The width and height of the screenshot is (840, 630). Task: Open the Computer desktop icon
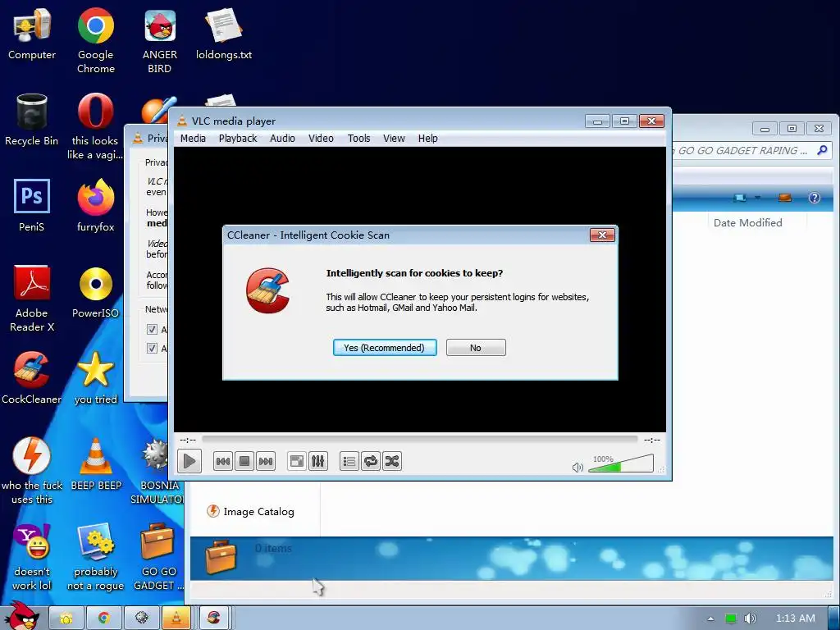[x=32, y=34]
